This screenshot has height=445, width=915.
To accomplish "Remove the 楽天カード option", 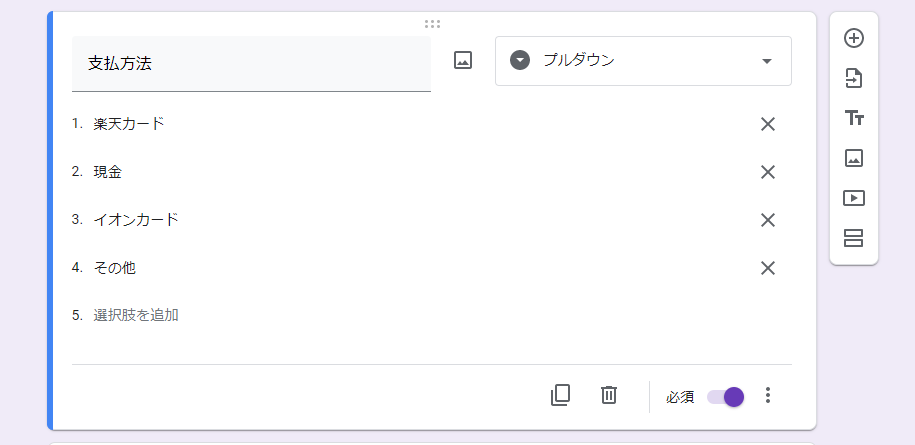I will [768, 124].
